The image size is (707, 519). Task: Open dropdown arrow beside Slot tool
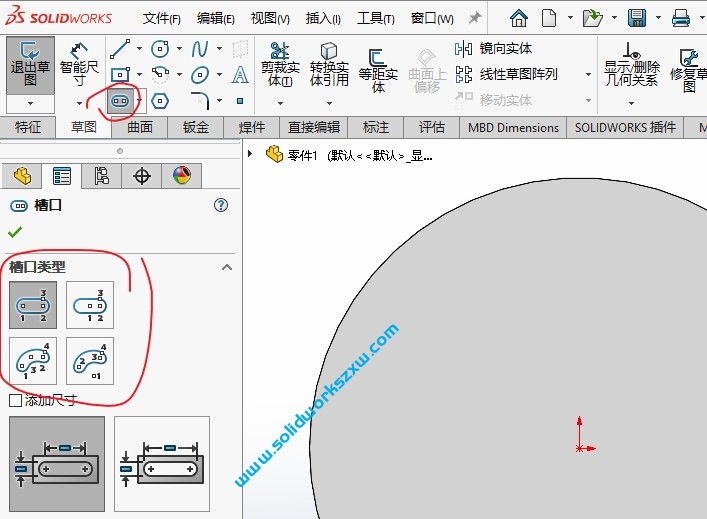139,101
